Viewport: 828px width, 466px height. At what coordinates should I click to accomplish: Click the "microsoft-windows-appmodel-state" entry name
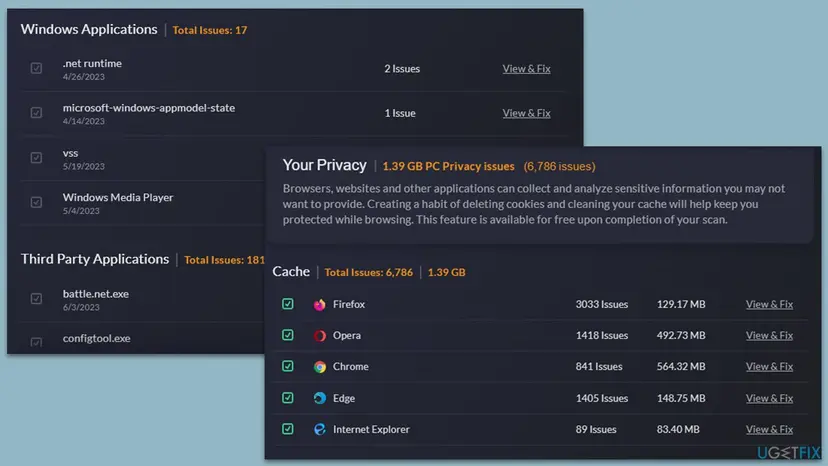[148, 108]
